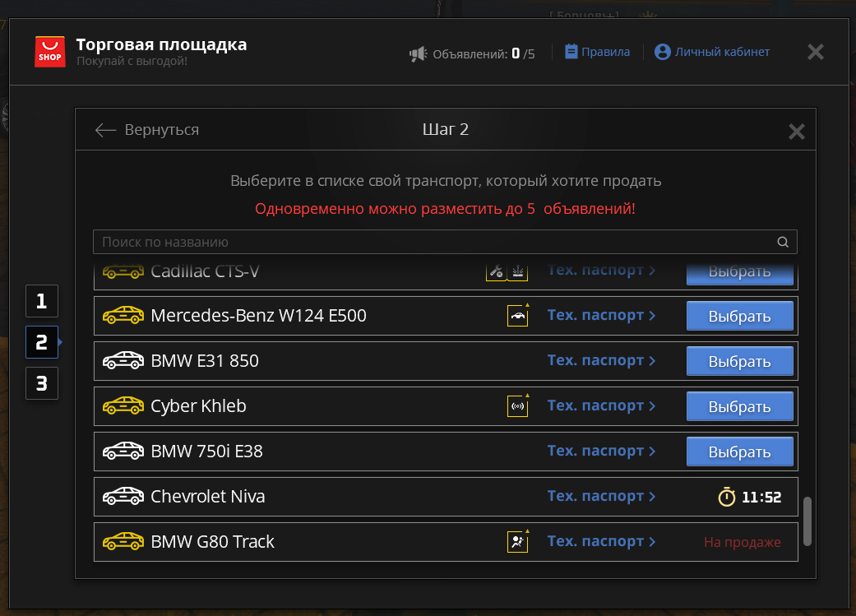856x616 pixels.
Task: Open Личный кабинет link
Action: [712, 52]
